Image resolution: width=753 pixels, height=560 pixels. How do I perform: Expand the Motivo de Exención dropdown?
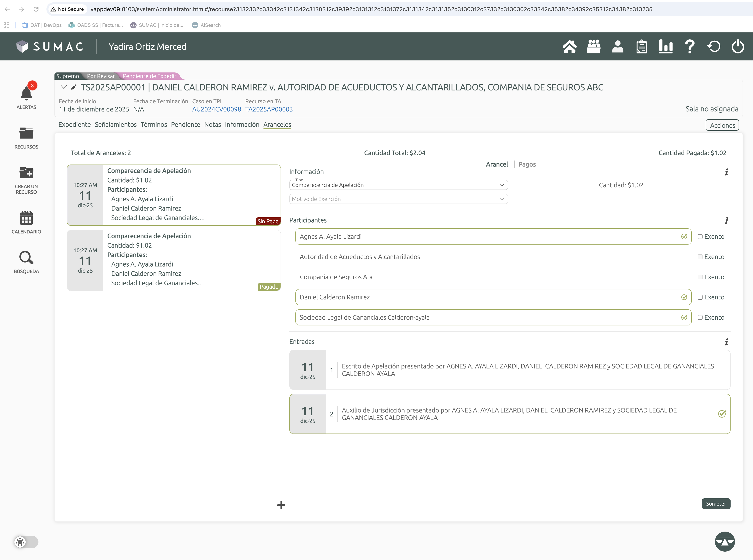coord(398,199)
